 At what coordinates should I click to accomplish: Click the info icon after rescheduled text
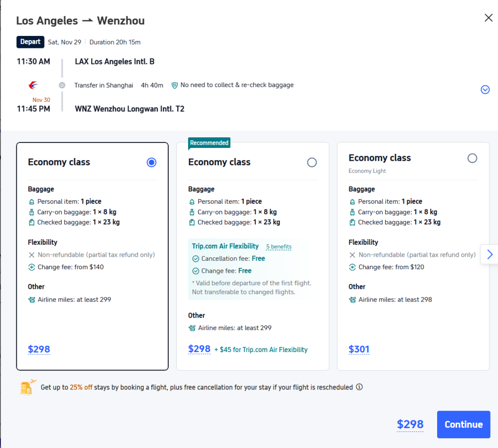click(359, 387)
